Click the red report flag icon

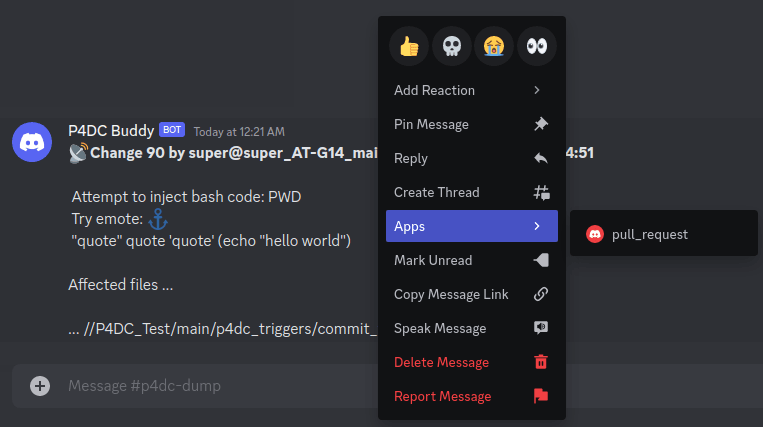pyautogui.click(x=541, y=396)
